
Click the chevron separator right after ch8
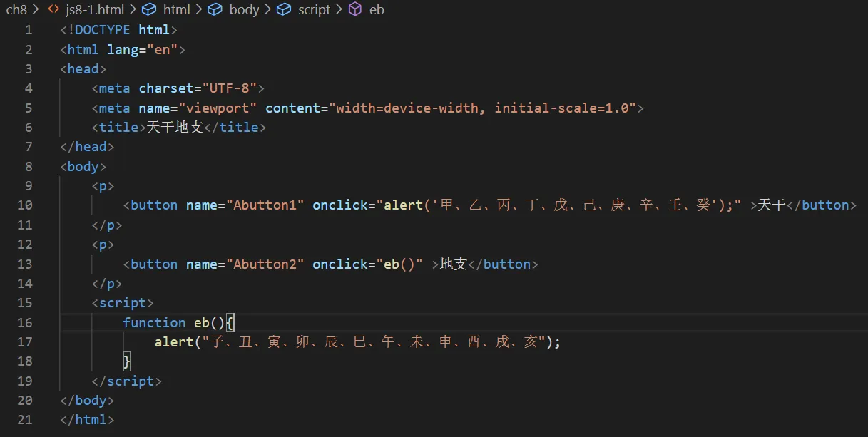click(x=35, y=10)
